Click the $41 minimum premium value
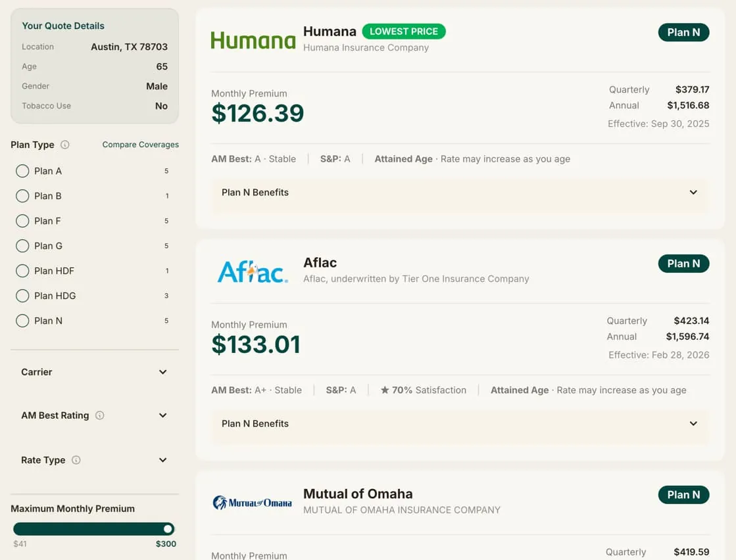 pos(20,544)
